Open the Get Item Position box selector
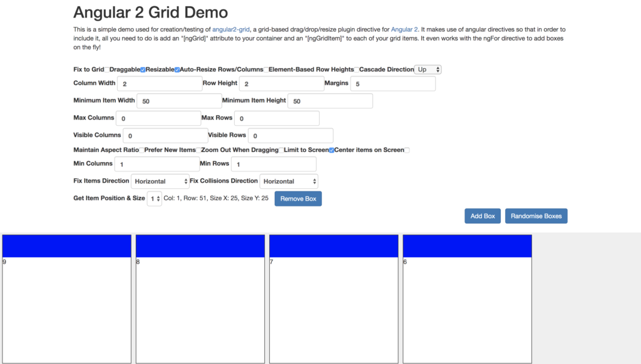 click(x=155, y=199)
